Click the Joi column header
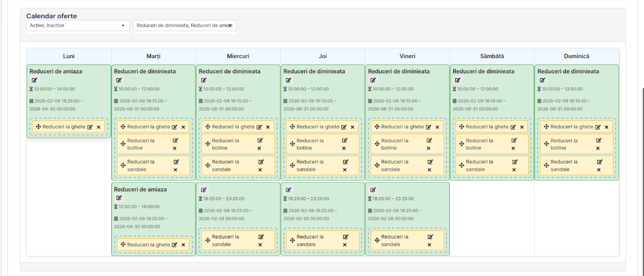 pyautogui.click(x=322, y=56)
